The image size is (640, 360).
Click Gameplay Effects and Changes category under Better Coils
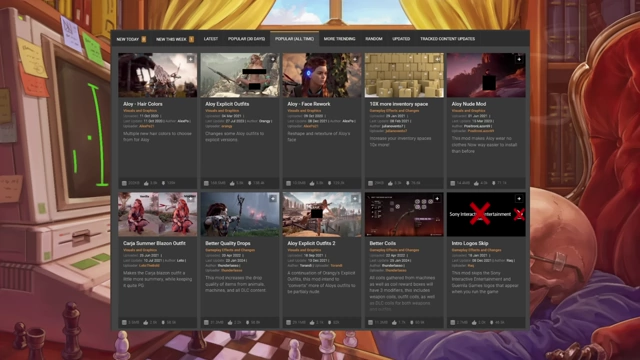[394, 250]
